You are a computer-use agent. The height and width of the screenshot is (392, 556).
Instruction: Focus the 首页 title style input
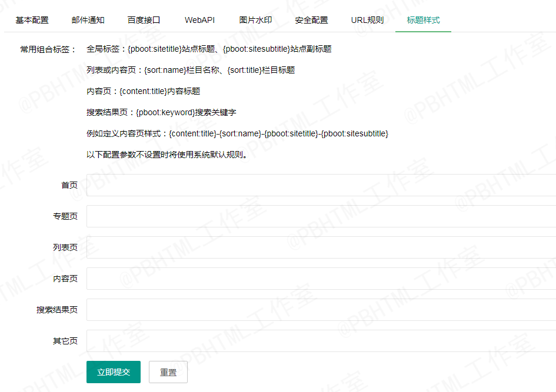click(321, 185)
